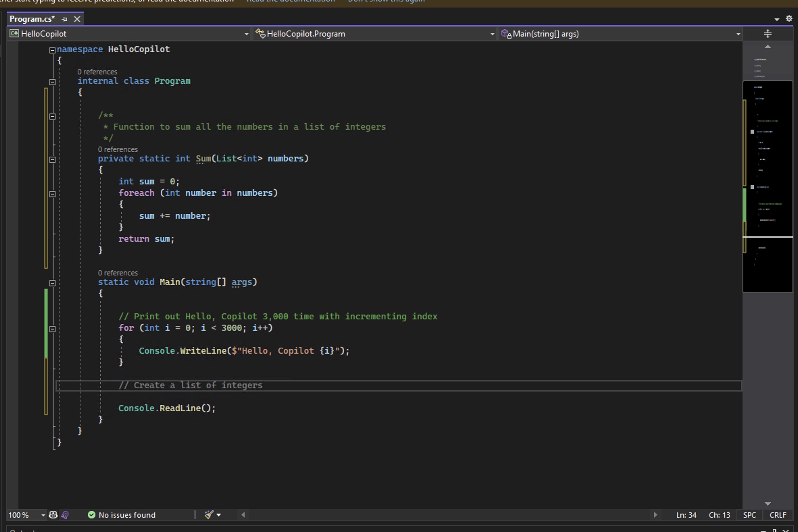
Task: Click the 'Ln: 34' line indicator
Action: [x=686, y=515]
